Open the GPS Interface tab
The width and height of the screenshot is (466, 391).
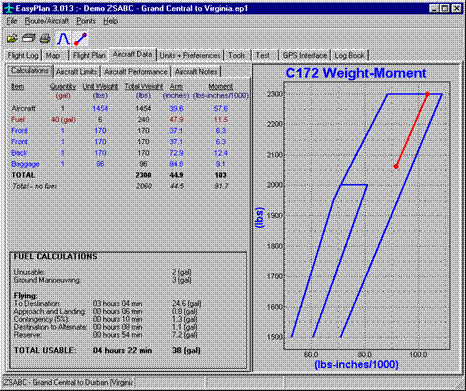(x=305, y=56)
